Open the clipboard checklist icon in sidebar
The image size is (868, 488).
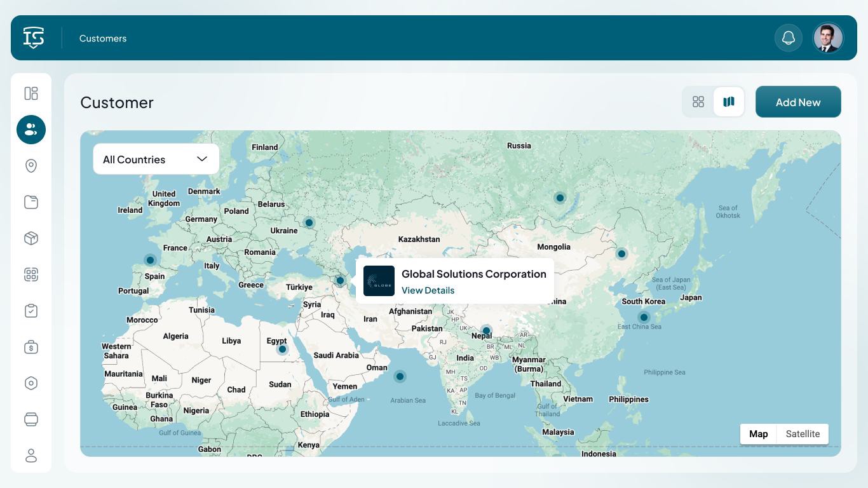(31, 311)
